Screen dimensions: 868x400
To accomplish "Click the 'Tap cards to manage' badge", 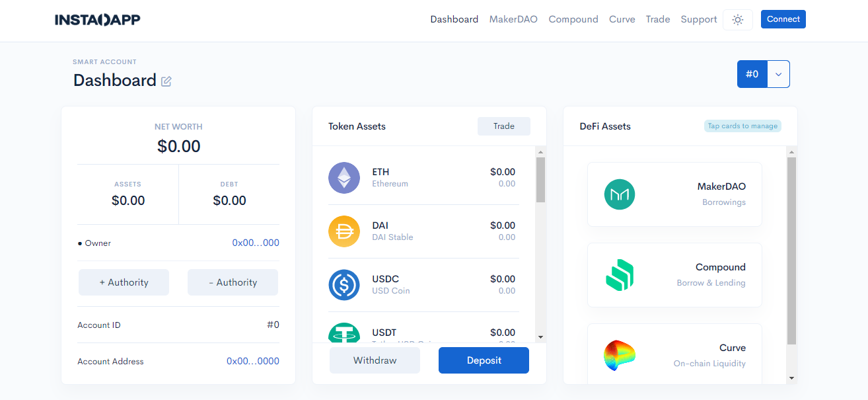I will pos(742,126).
